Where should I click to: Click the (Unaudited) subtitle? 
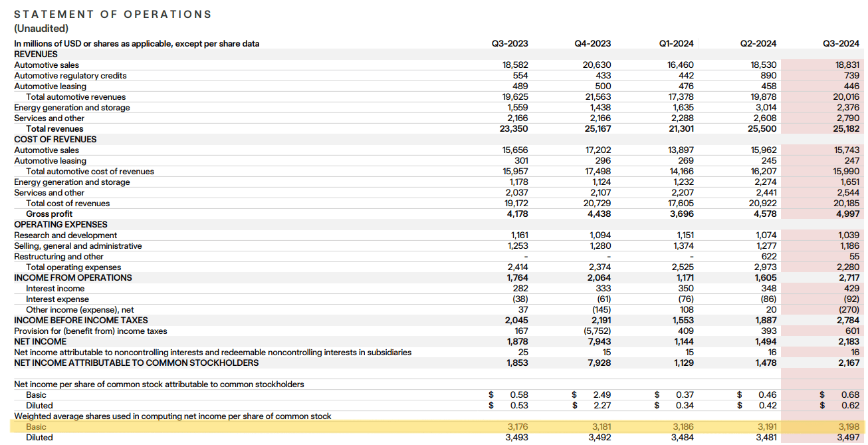41,29
